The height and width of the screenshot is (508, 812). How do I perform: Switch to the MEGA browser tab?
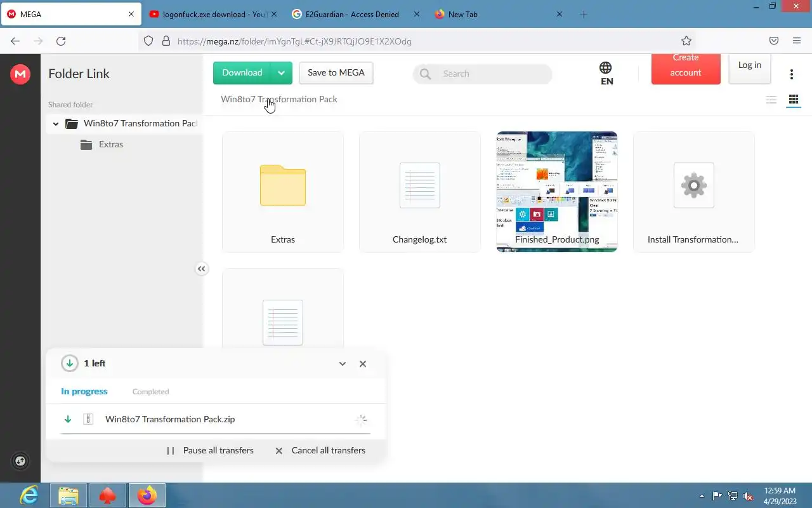pos(71,14)
